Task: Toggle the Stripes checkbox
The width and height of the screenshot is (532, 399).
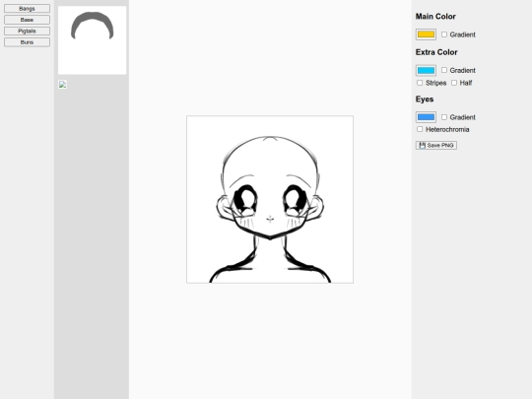Action: (420, 83)
